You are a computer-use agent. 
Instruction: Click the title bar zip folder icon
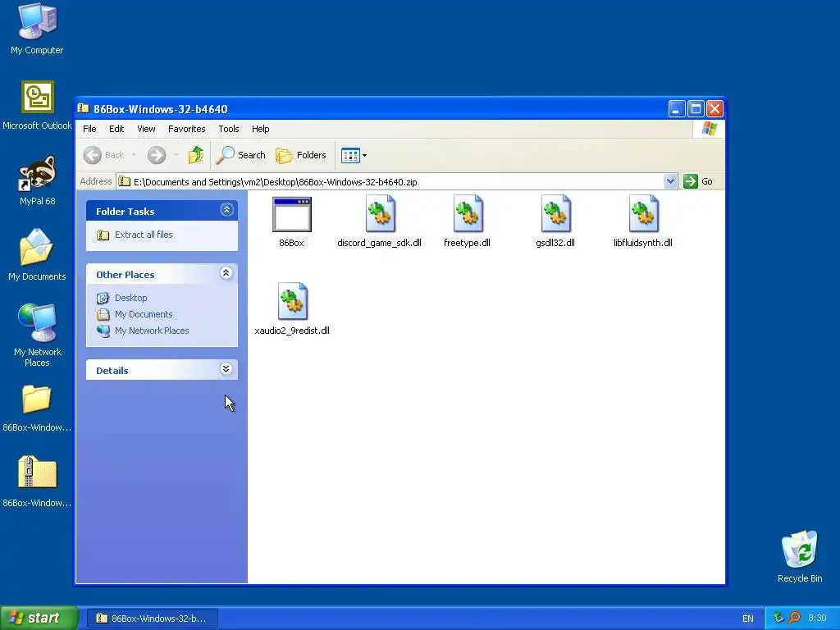click(x=83, y=109)
